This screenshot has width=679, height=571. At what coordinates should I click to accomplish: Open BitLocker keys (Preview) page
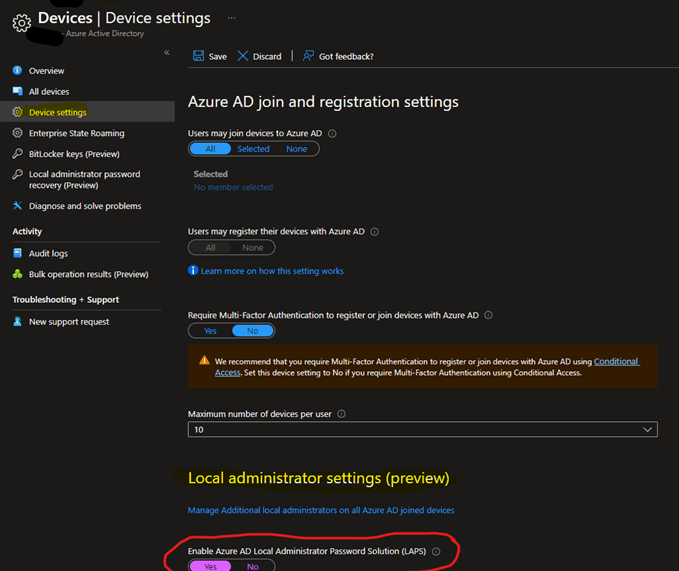pos(74,154)
